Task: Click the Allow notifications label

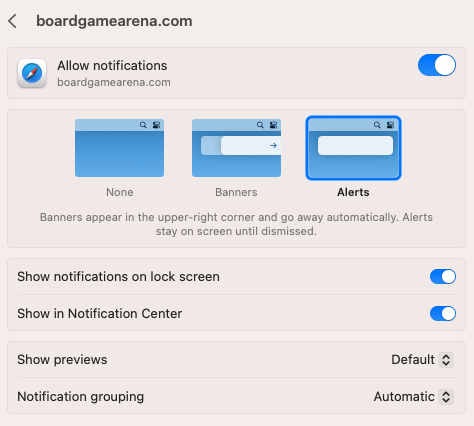Action: [112, 66]
